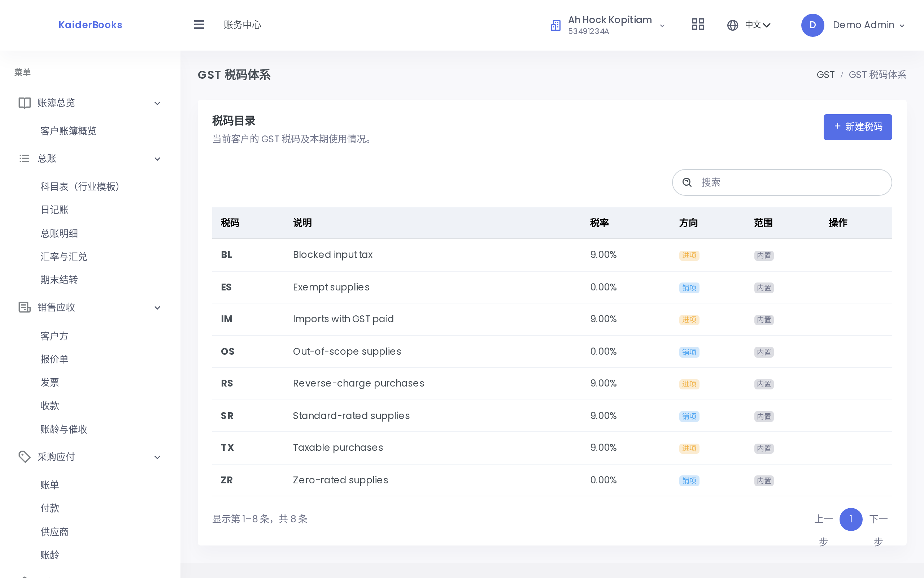Screen dimensions: 924x578
Task: Sort by 说明 column header
Action: [302, 223]
